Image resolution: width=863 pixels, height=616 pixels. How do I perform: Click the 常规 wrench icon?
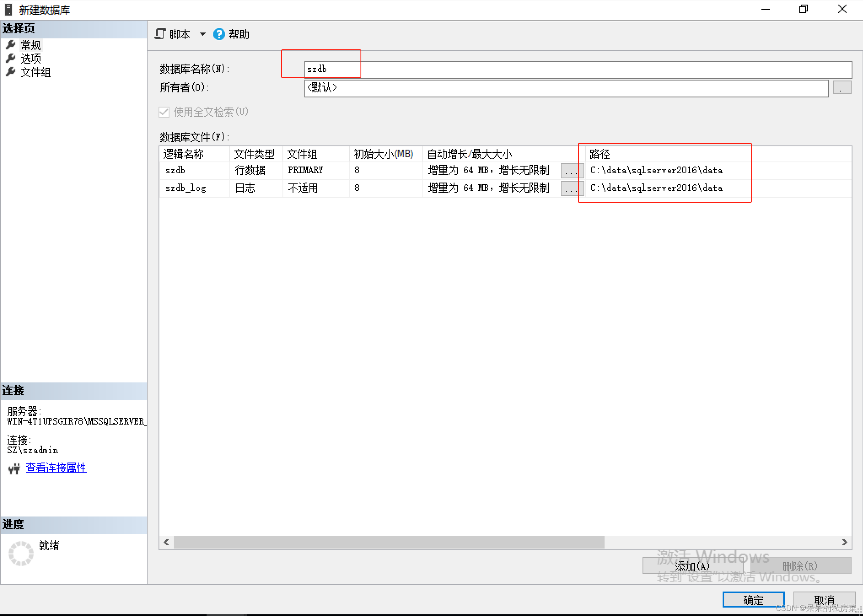(11, 45)
